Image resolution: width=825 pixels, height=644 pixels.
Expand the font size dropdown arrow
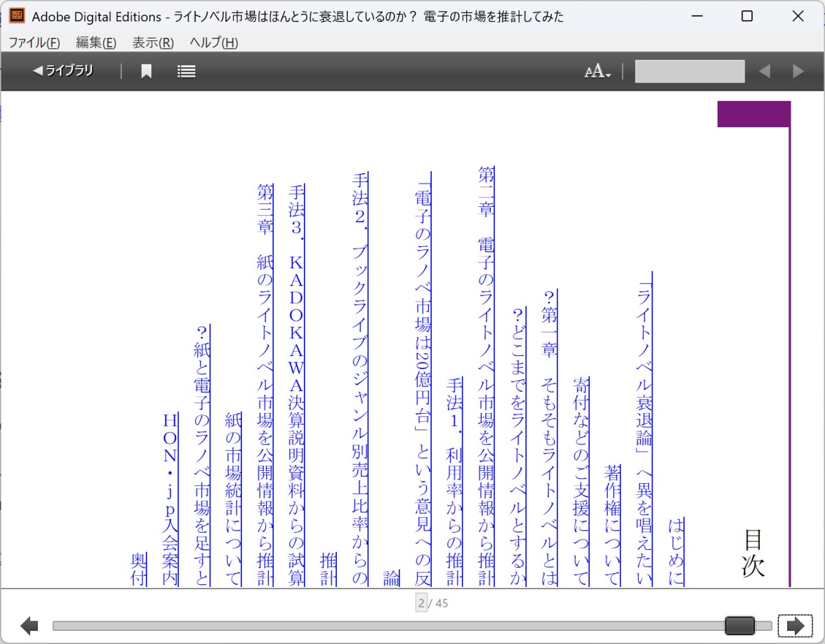tap(608, 74)
